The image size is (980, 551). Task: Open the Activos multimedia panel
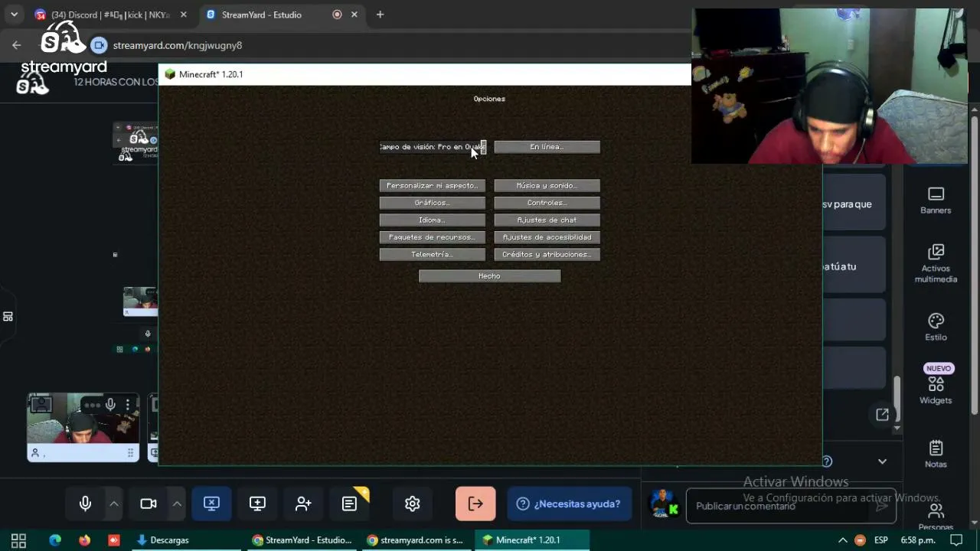936,263
